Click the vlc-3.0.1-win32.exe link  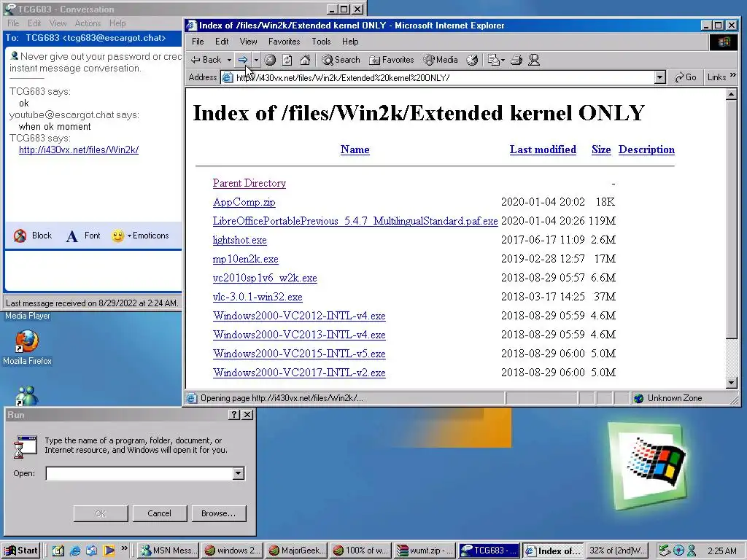[x=258, y=297]
